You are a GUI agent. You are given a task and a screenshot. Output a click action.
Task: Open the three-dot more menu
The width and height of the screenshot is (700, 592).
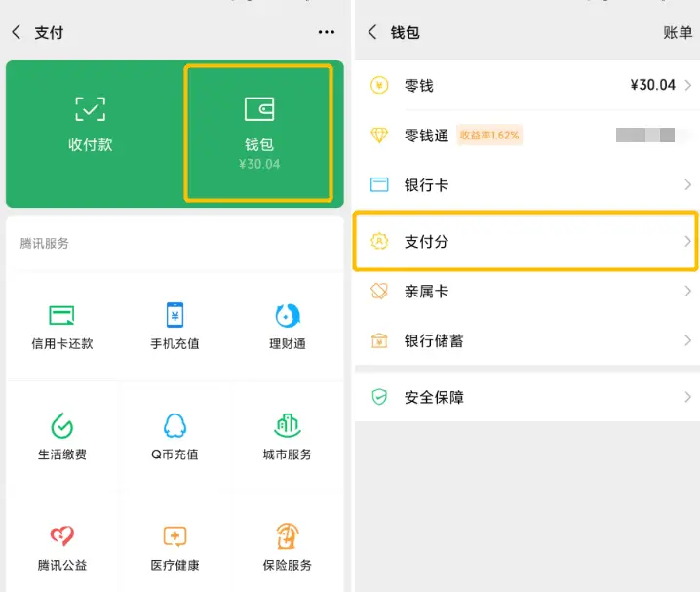coord(327,32)
